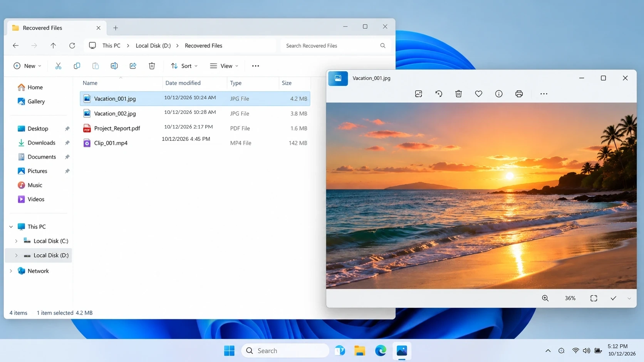Open the Edit image tool in Photos viewer
This screenshot has width=644, height=362.
pyautogui.click(x=419, y=94)
